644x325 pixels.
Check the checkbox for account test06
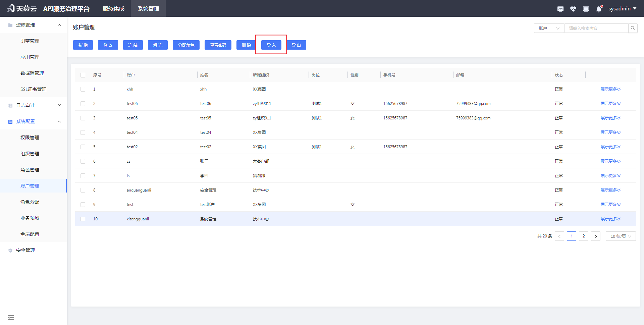coord(83,104)
